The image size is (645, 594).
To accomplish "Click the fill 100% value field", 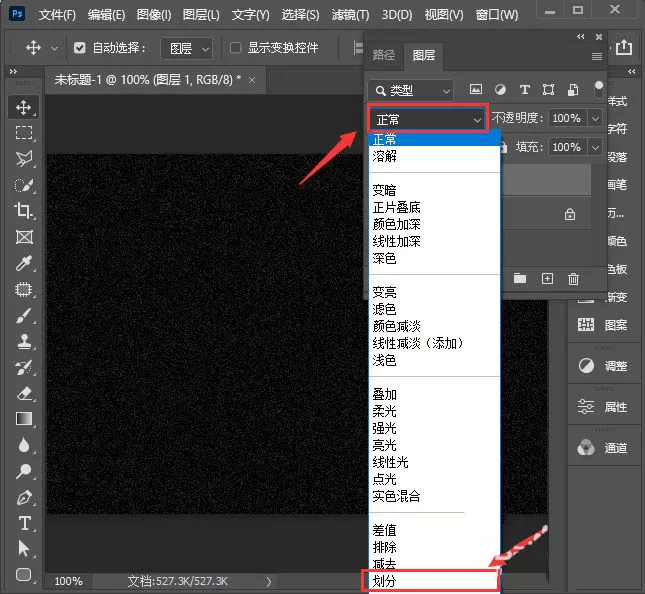I will pos(567,147).
